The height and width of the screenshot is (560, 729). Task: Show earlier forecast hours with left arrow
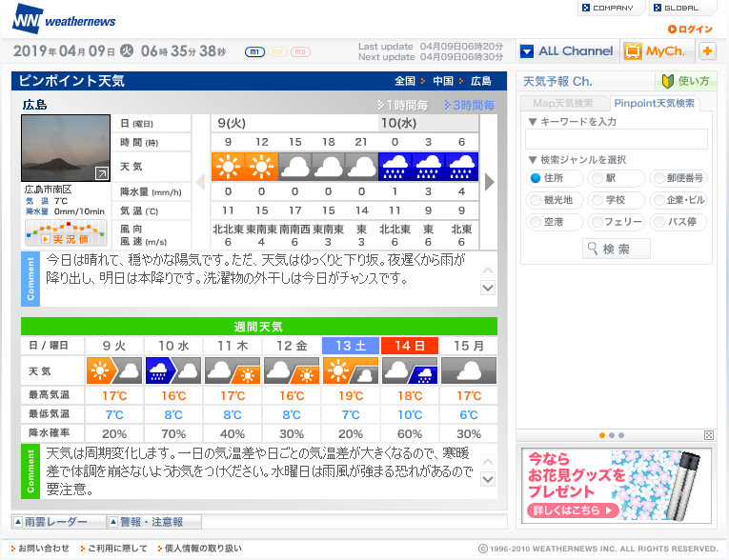[x=201, y=182]
